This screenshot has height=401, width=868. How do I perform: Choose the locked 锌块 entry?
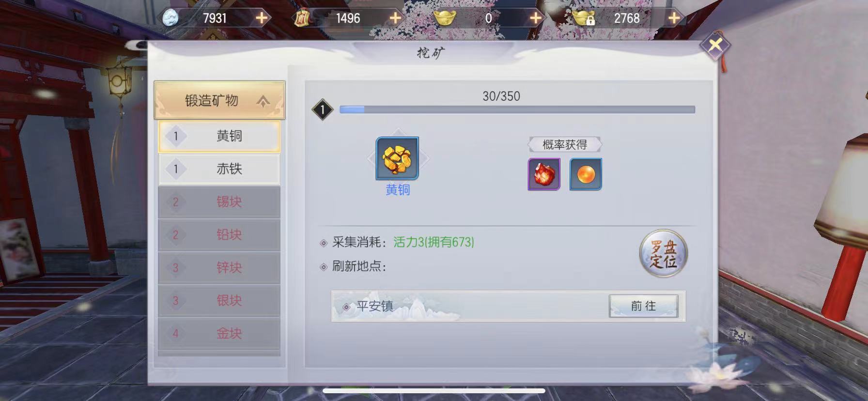[x=219, y=268]
